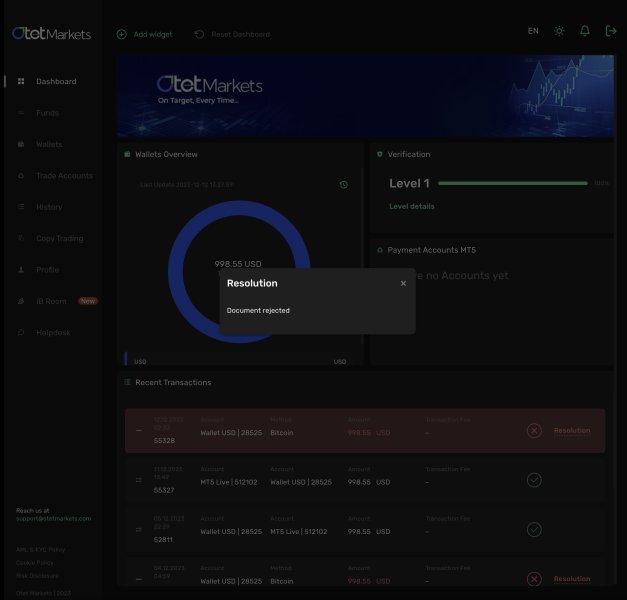Click the New badge beside IB Room

point(88,301)
